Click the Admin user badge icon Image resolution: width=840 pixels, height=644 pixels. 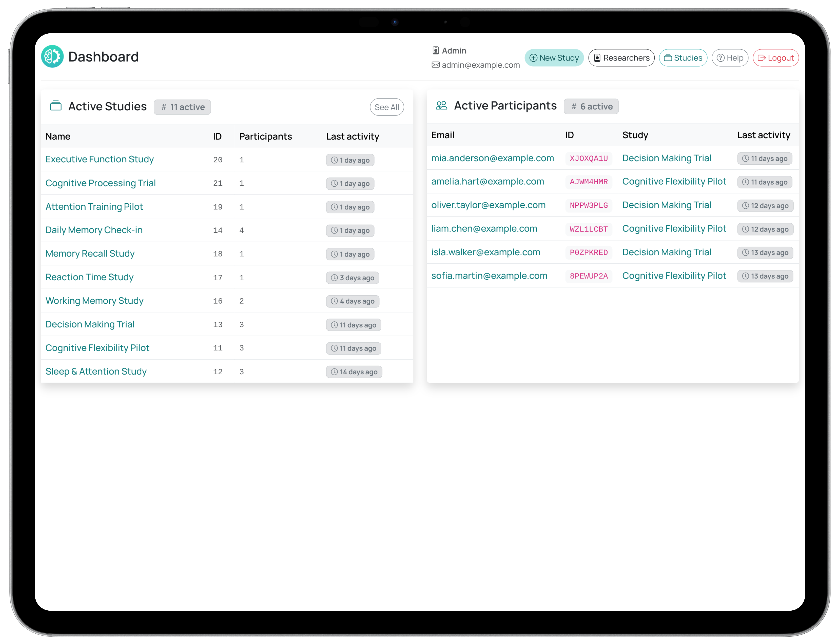[x=435, y=51]
